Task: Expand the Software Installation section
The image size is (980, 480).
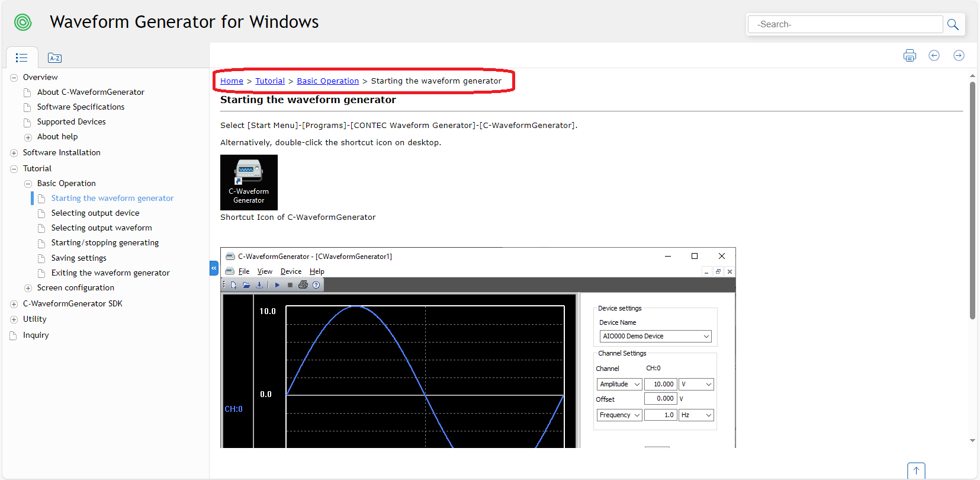Action: pos(14,153)
